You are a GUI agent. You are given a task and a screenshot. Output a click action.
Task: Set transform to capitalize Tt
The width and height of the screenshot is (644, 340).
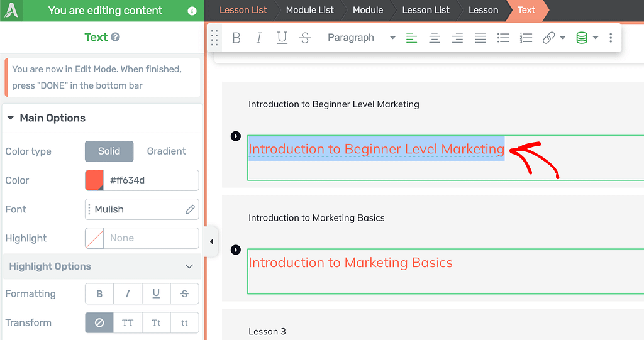click(156, 323)
